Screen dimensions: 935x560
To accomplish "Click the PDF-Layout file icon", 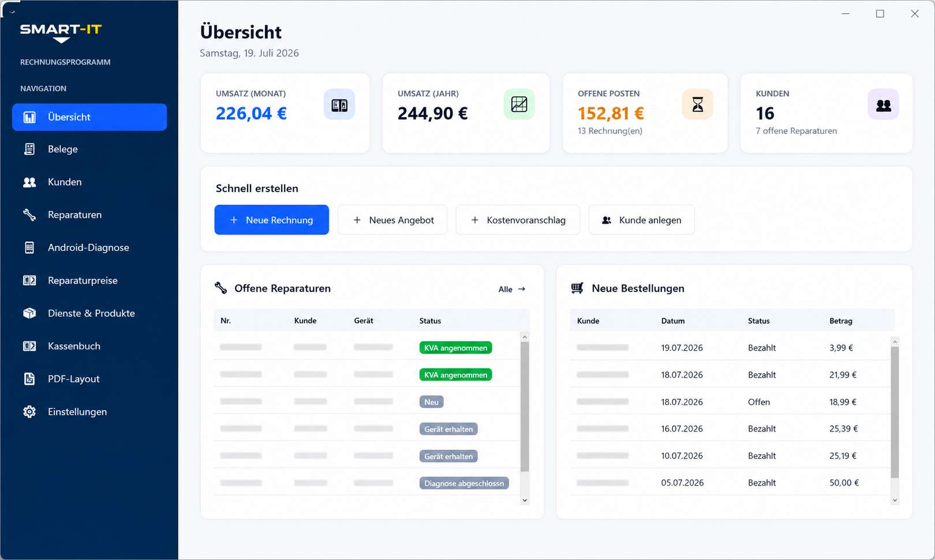I will click(x=29, y=379).
